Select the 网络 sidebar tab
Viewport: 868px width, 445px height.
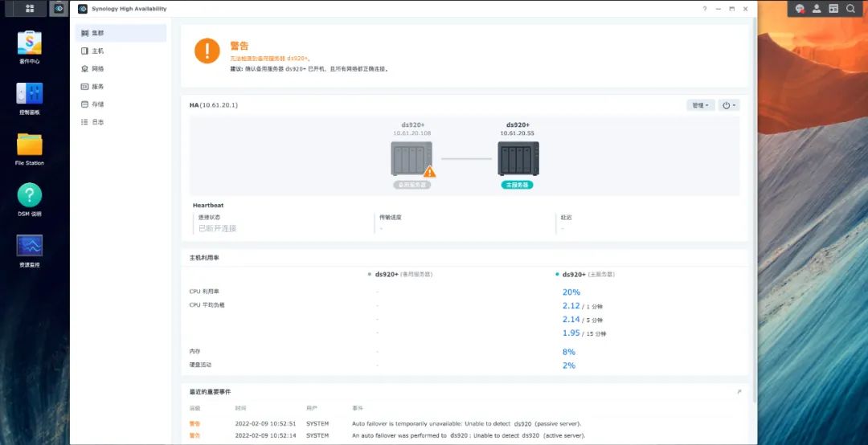121,68
